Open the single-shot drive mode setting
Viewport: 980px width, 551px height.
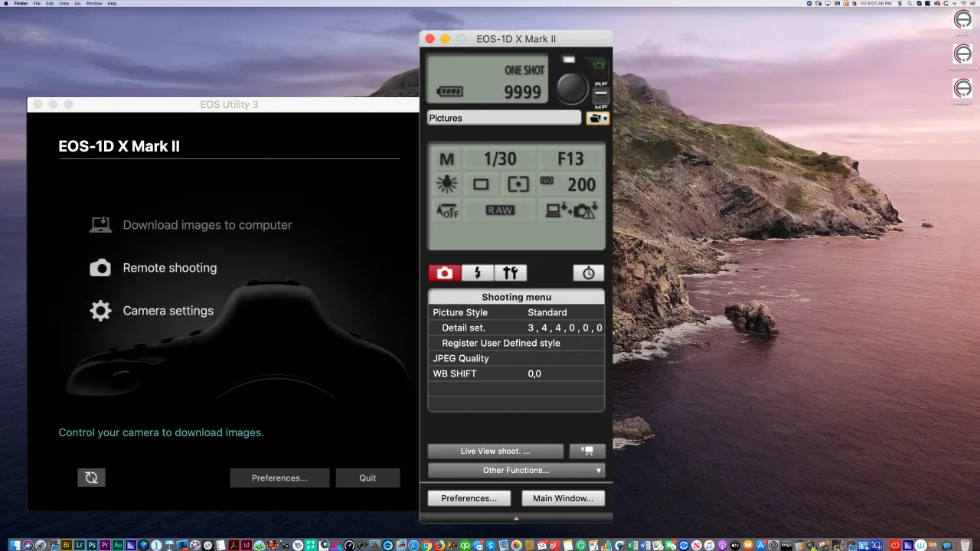pos(481,184)
